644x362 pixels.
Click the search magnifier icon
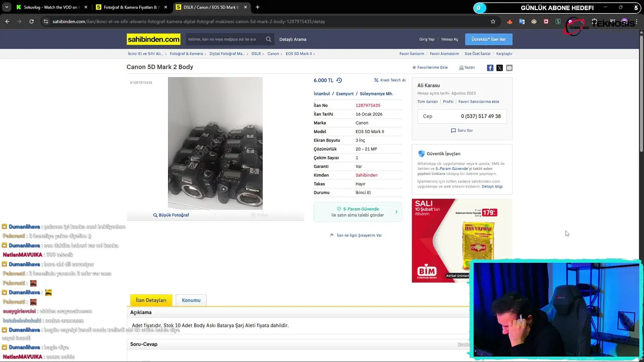(269, 39)
